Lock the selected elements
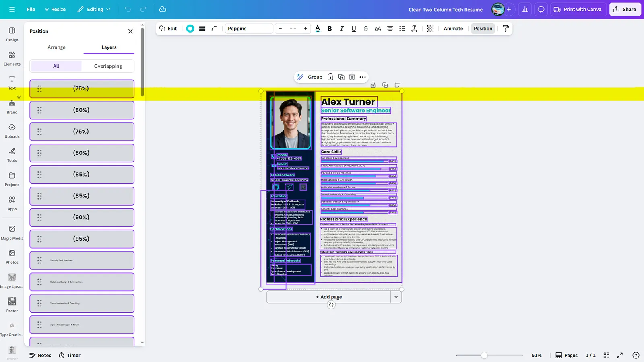This screenshot has height=362, width=644. [x=330, y=77]
